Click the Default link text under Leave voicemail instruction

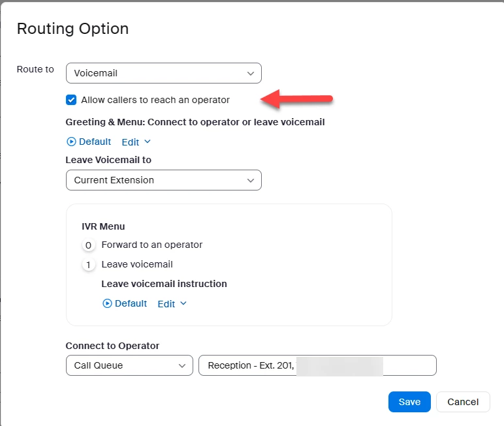click(131, 303)
